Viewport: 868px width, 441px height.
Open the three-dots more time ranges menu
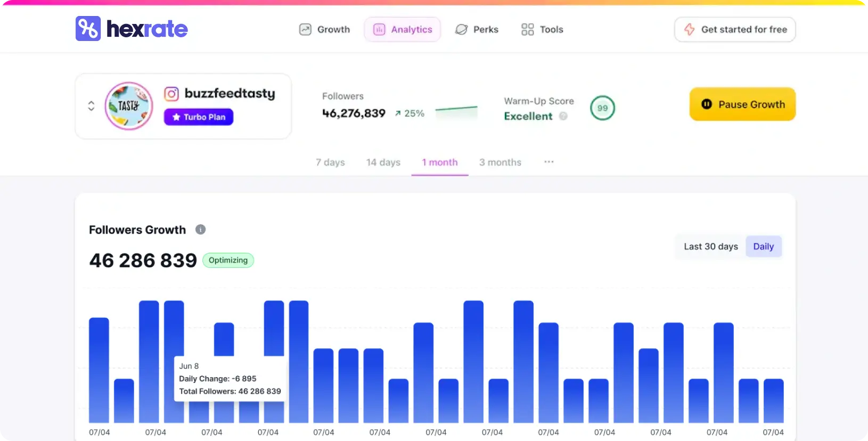[548, 162]
